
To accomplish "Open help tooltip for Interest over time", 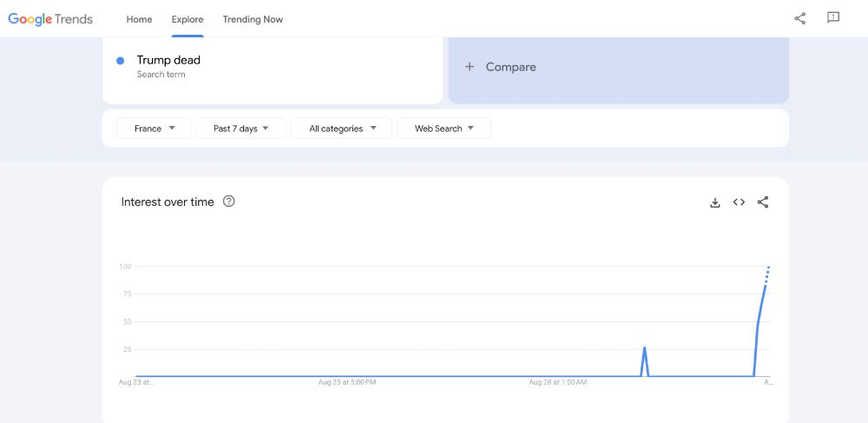I will (x=228, y=202).
